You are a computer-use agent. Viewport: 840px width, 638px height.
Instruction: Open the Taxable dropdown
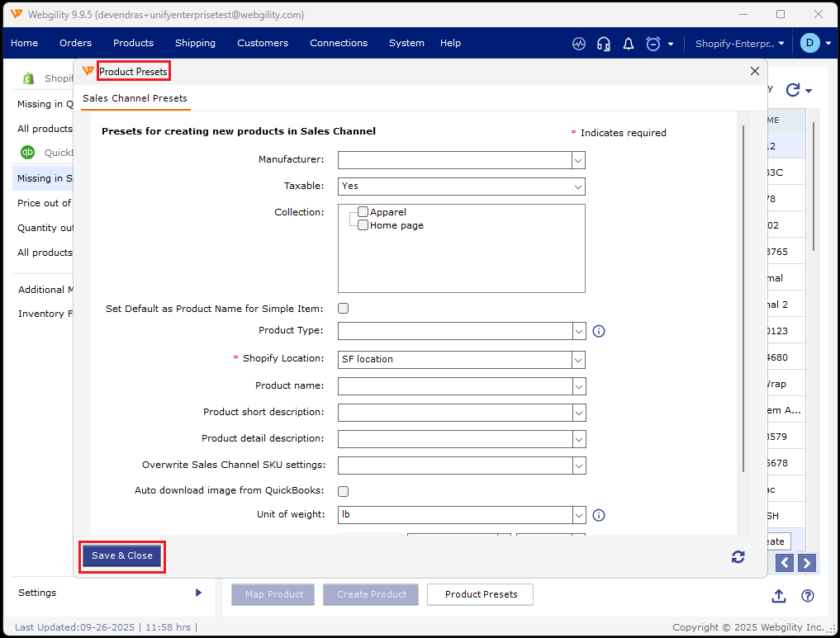578,187
